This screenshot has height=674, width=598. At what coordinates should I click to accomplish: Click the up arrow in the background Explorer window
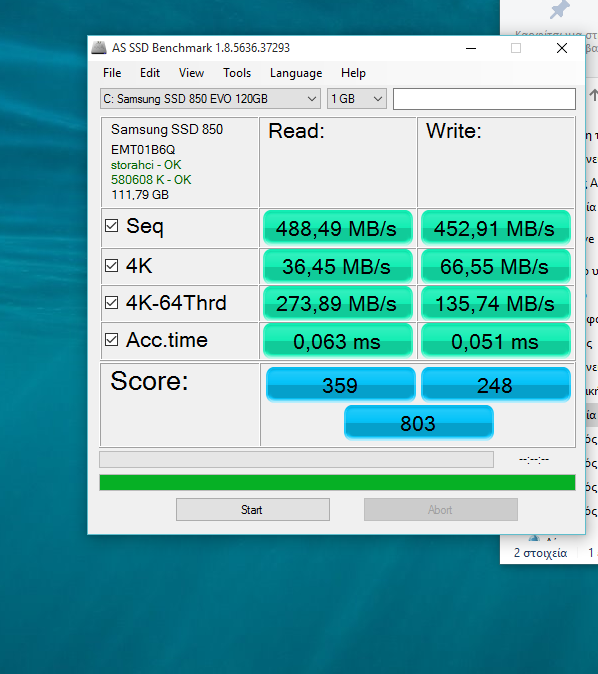594,95
